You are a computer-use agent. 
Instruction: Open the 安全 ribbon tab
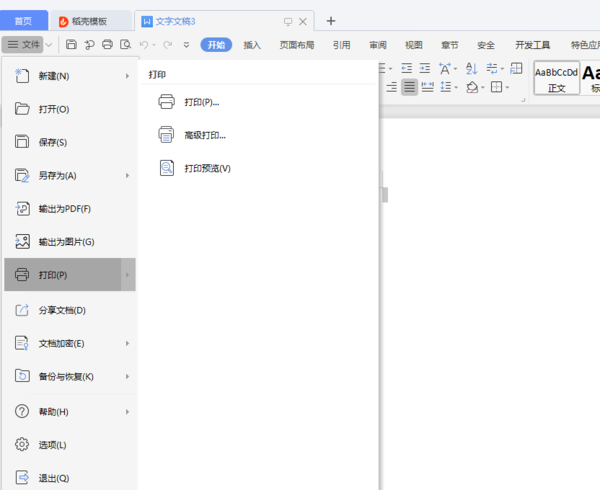[486, 45]
